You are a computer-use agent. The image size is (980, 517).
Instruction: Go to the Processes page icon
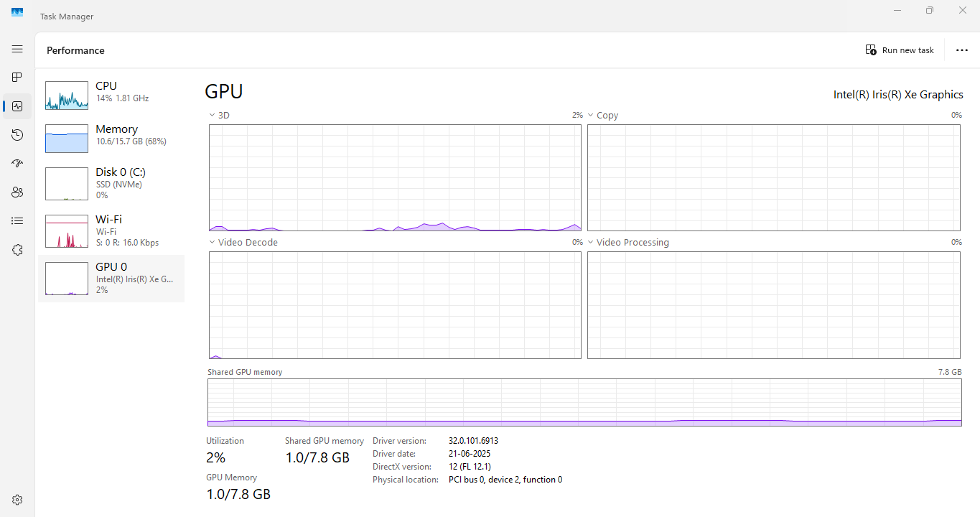[x=17, y=77]
